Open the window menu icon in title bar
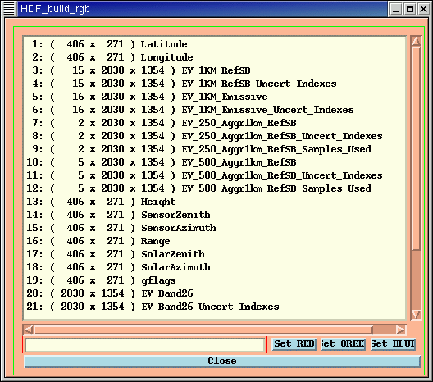 tap(9, 9)
